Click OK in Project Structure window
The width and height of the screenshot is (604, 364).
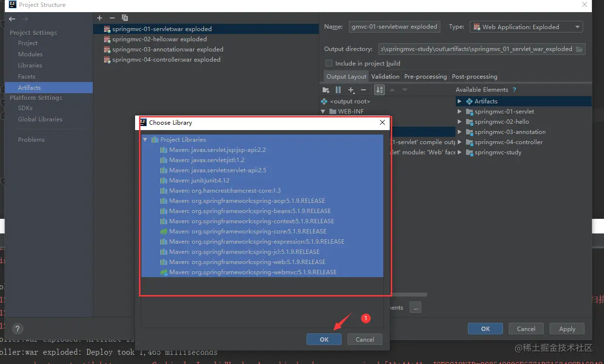[x=485, y=329]
